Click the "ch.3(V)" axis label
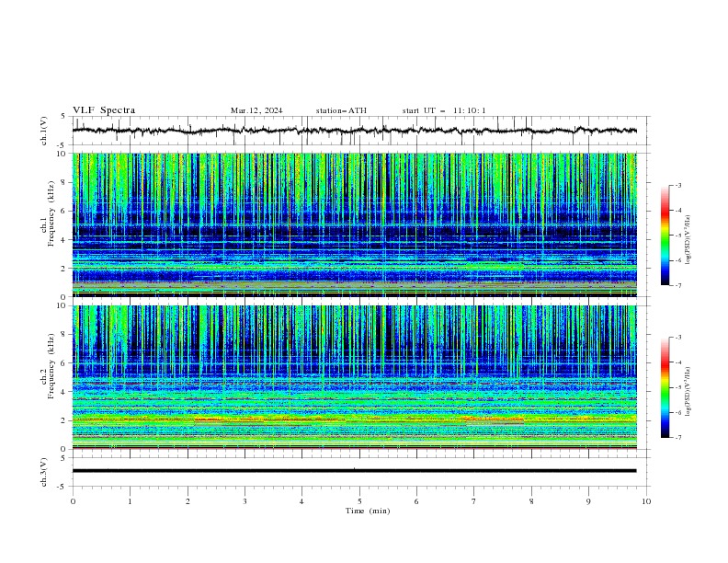Image resolution: width=728 pixels, height=563 pixels. pyautogui.click(x=44, y=472)
